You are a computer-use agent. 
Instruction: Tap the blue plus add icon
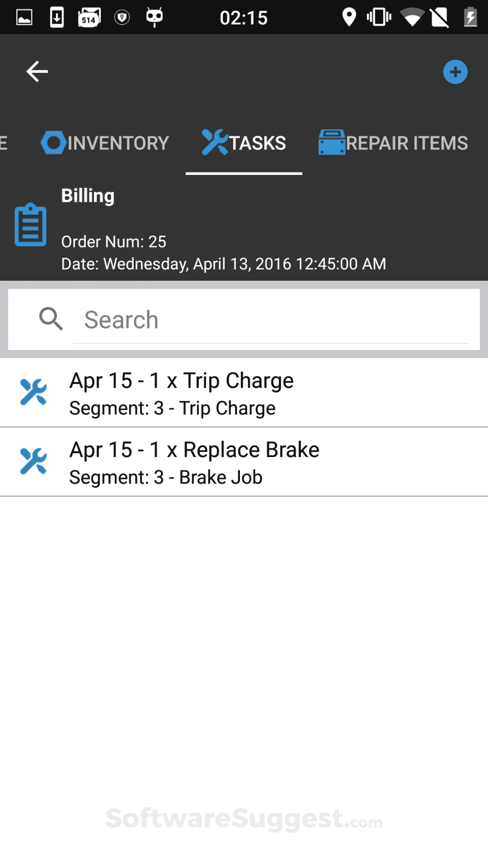point(455,72)
